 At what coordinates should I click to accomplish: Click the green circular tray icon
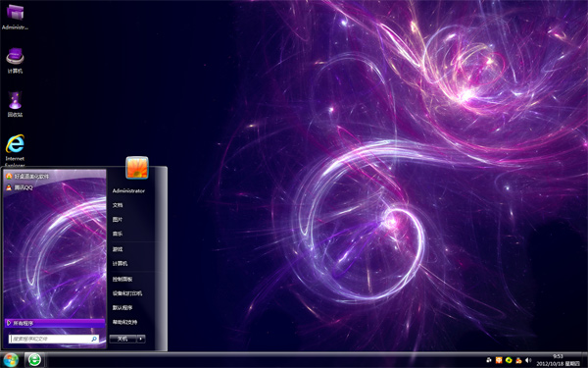coord(509,360)
